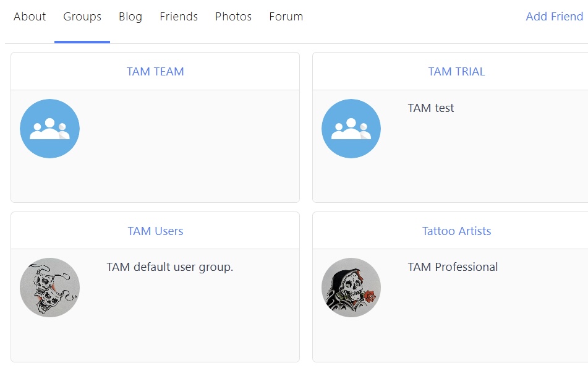Go to the Friends tab

pyautogui.click(x=179, y=17)
